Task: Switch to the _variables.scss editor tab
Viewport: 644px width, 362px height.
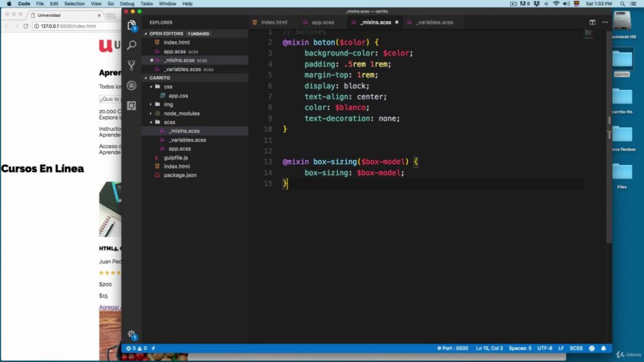Action: click(435, 22)
